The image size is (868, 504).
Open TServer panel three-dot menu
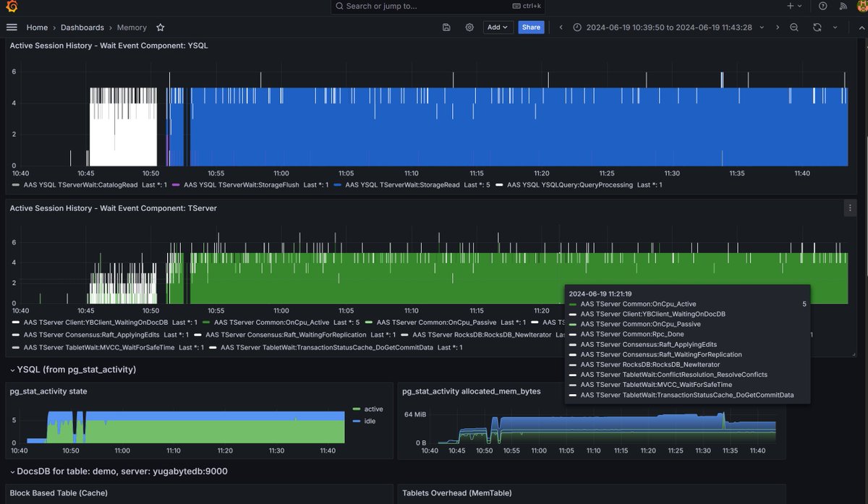[850, 208]
